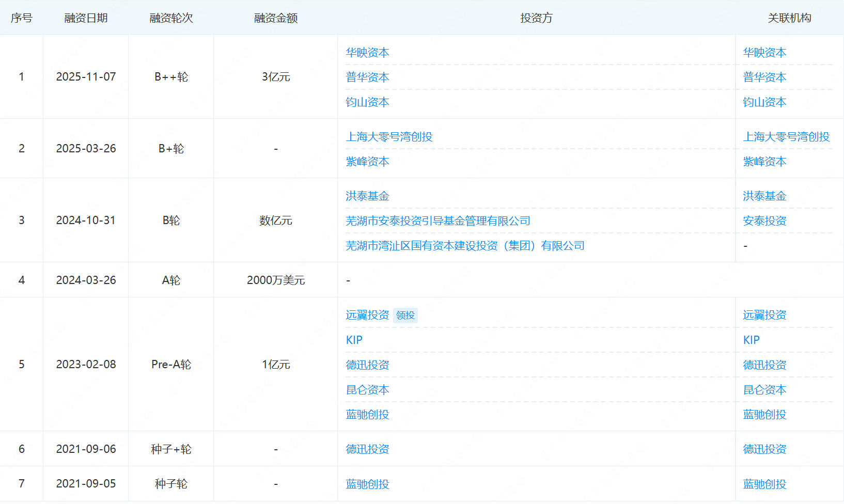Click the 领投 tag beside 远翼投资
Screen dimensions: 844x504
tap(405, 315)
